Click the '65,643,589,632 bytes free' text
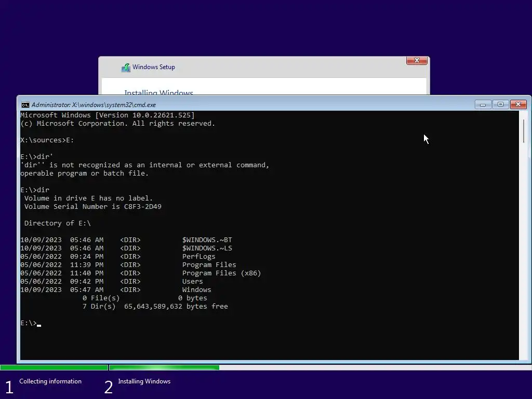Viewport: 532px width, 399px height. click(x=176, y=307)
